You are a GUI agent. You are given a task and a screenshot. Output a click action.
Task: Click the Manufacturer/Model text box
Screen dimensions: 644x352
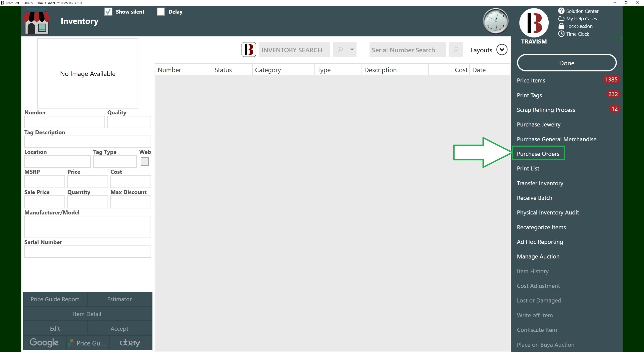88,227
